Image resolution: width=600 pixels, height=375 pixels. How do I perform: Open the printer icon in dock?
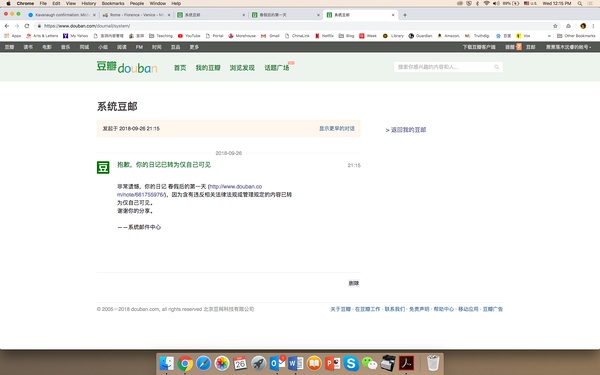coord(388,363)
